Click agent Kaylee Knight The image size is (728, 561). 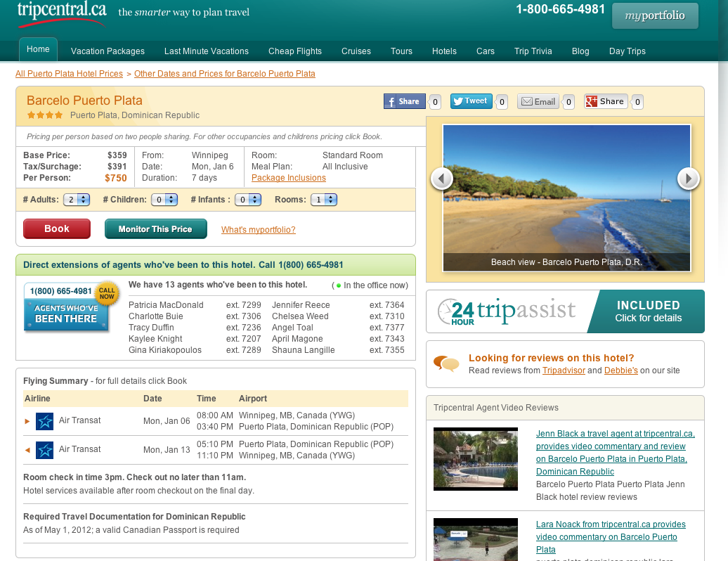click(x=155, y=339)
